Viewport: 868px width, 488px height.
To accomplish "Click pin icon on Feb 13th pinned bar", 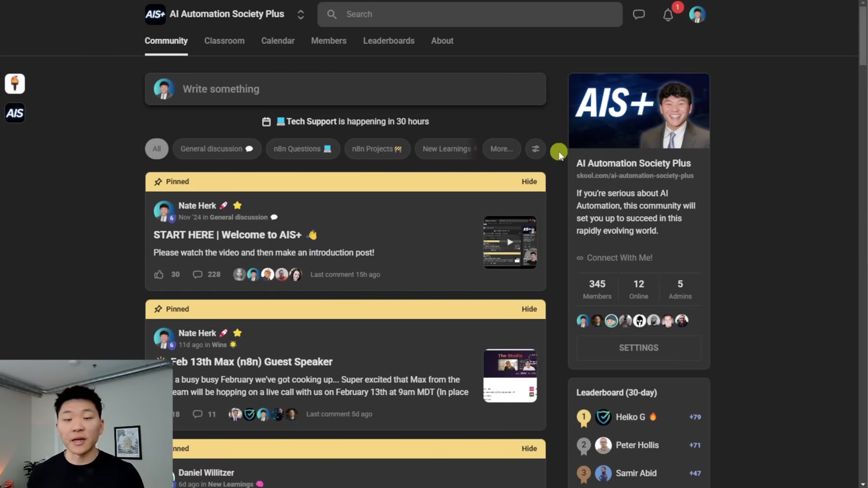I will (158, 309).
